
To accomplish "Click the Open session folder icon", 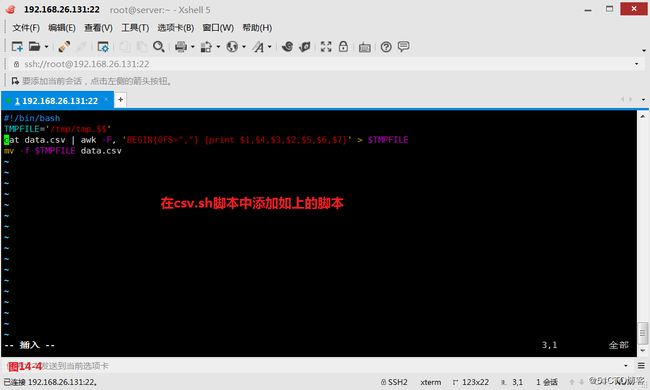I will click(x=34, y=46).
